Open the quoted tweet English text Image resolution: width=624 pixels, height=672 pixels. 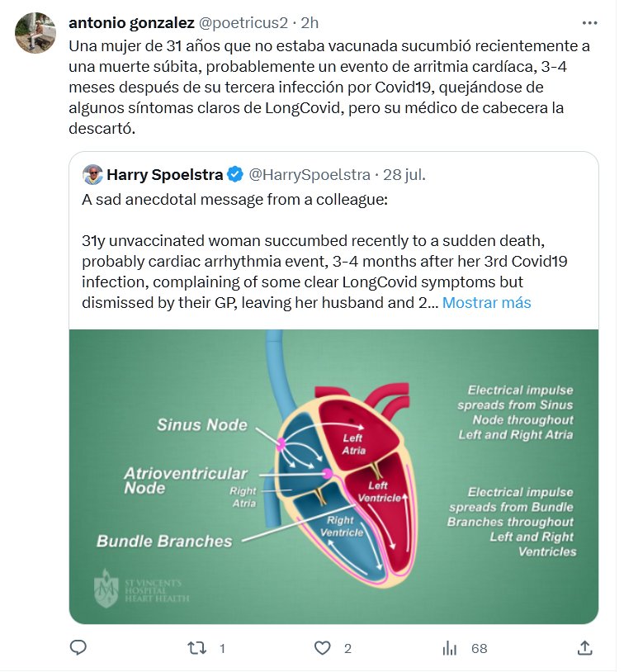click(x=314, y=262)
